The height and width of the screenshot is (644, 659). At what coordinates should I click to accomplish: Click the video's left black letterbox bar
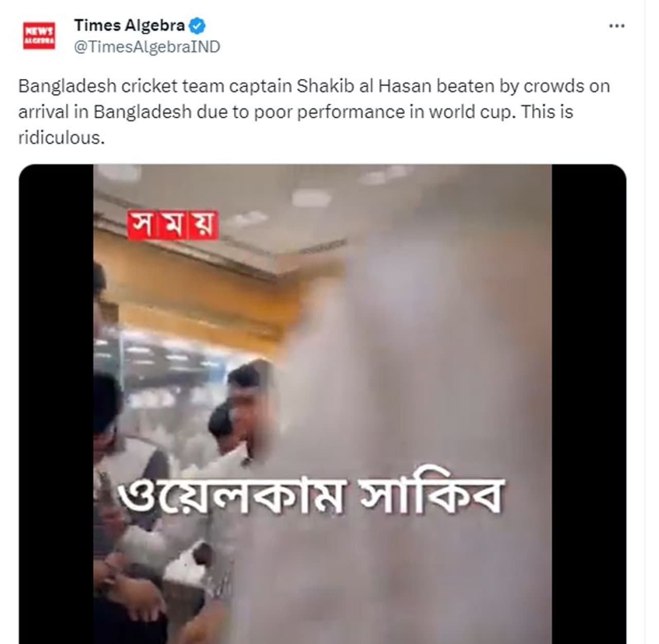56,404
